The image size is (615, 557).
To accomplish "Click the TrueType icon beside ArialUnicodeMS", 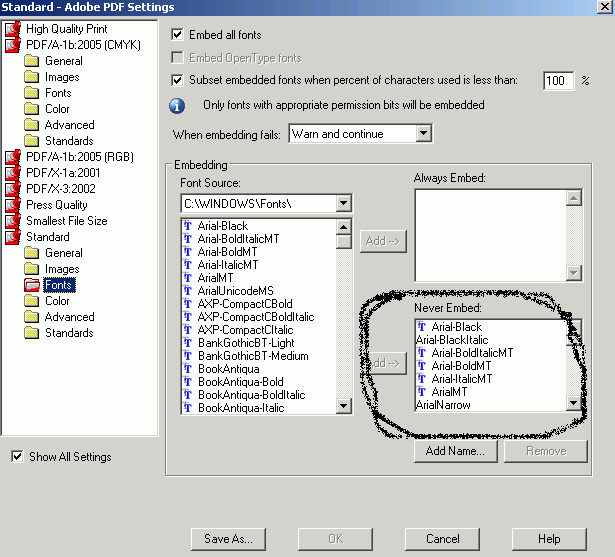I will pos(188,291).
